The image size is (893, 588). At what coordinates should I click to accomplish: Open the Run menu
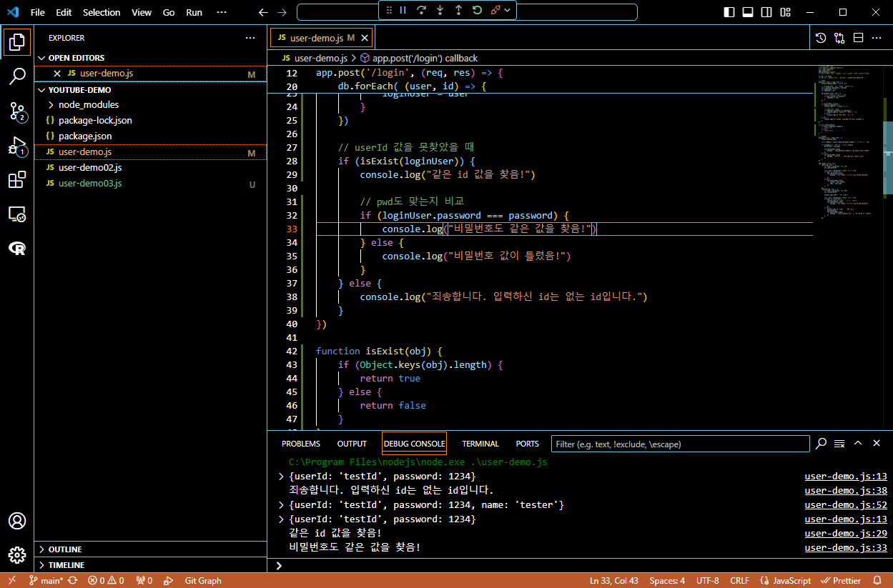(194, 12)
